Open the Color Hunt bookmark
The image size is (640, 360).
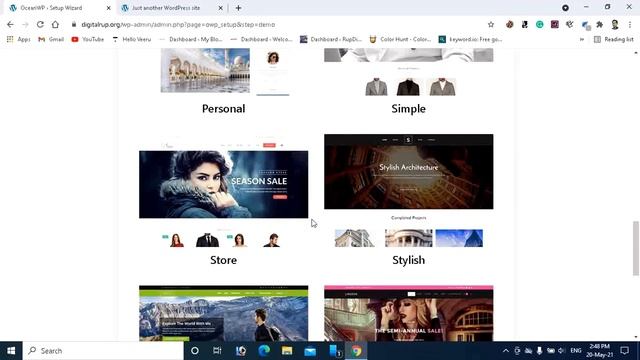point(400,39)
